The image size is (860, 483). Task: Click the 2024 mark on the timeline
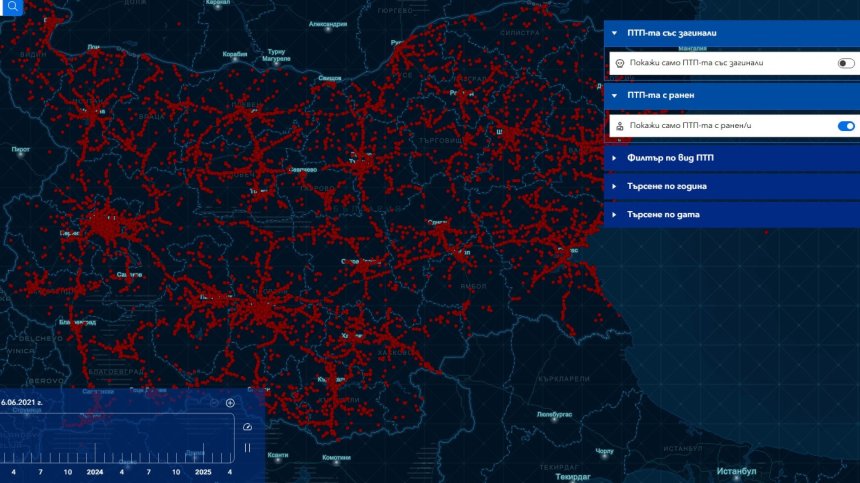pyautogui.click(x=95, y=471)
